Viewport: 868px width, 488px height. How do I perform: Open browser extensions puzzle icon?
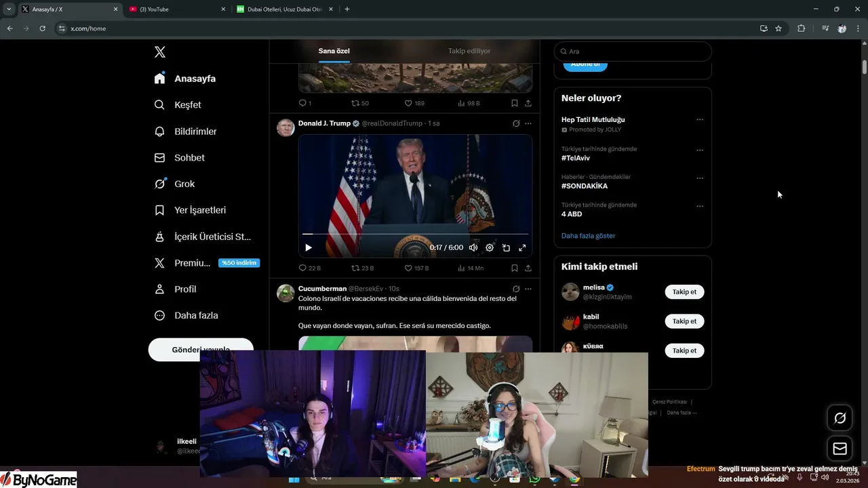(801, 28)
